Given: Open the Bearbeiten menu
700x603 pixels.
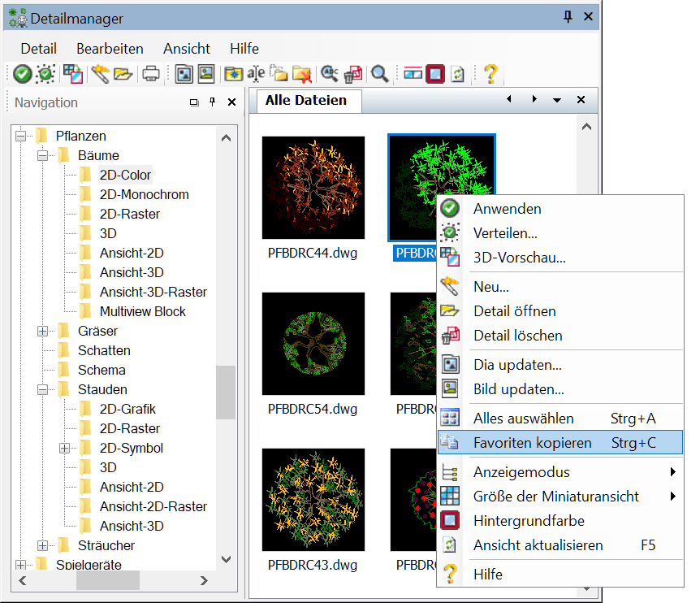Looking at the screenshot, I should 110,49.
